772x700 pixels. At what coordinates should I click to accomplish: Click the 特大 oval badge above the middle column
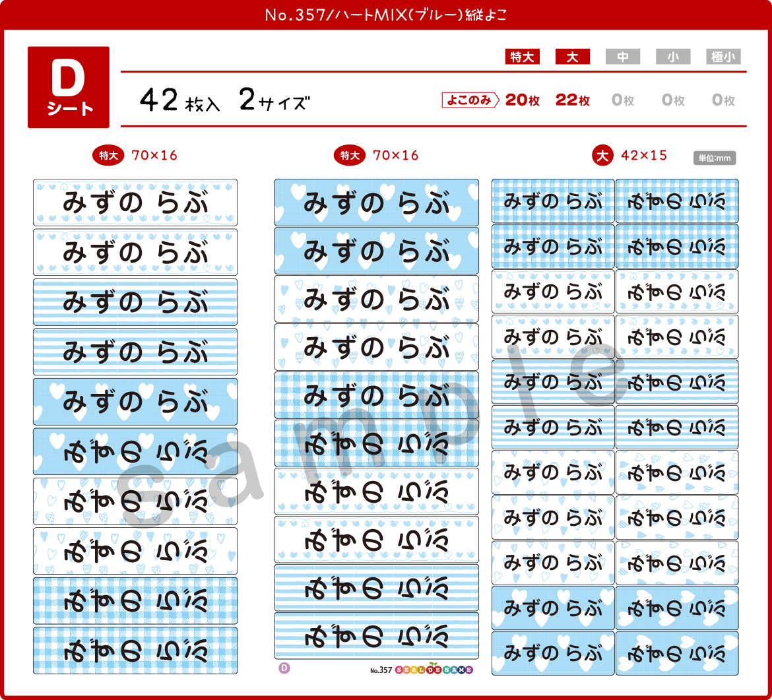pos(350,156)
